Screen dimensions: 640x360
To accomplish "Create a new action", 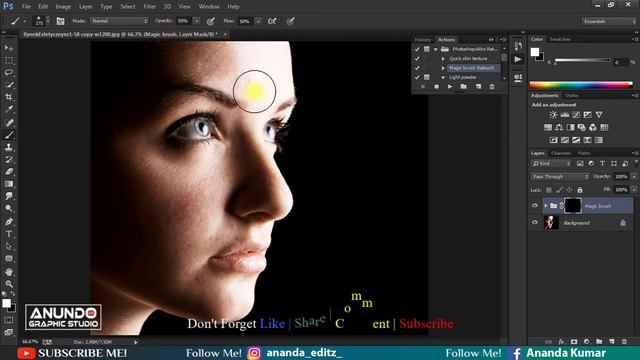I will coord(478,87).
